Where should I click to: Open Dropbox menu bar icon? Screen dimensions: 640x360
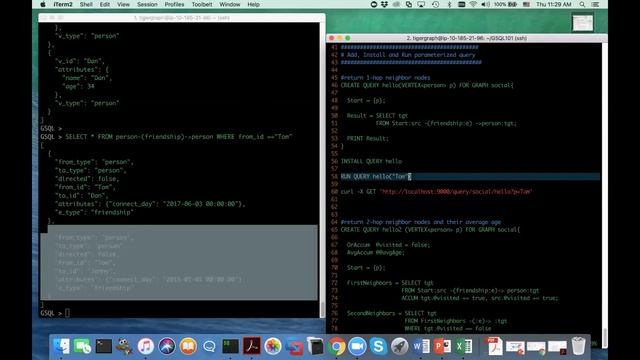pyautogui.click(x=384, y=4)
